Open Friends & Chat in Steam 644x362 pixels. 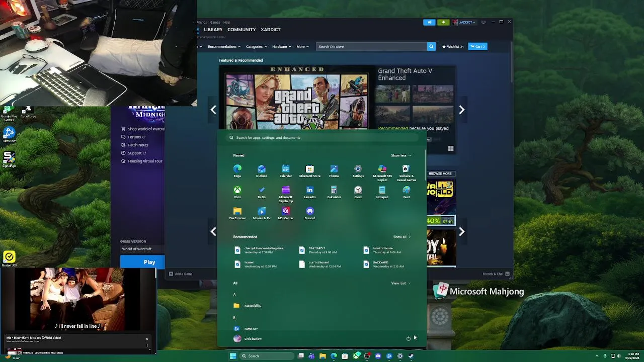(496, 274)
